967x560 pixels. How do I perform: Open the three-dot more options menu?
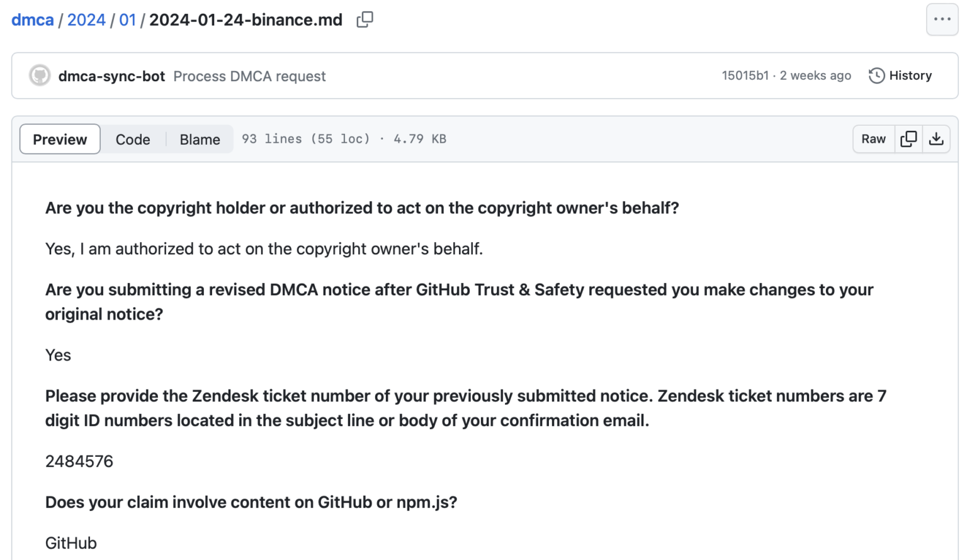pyautogui.click(x=942, y=20)
